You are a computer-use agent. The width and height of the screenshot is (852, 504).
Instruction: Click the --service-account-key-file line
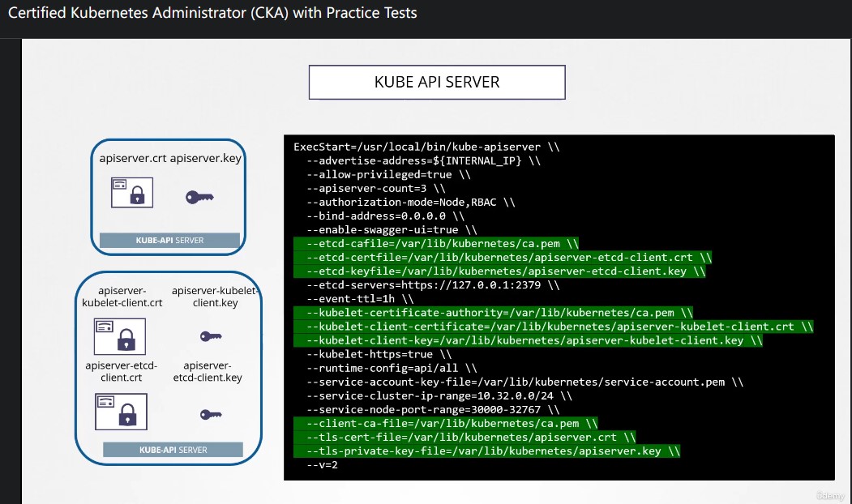(524, 382)
